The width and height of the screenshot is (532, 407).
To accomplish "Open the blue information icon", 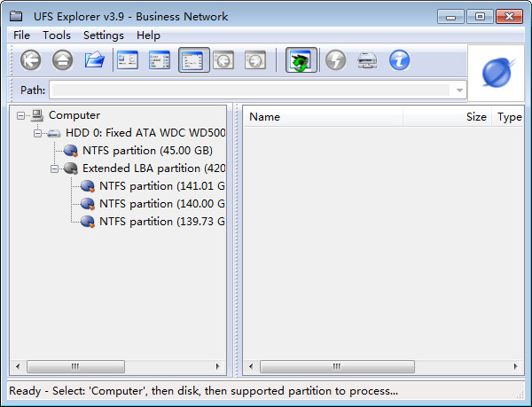I will tap(399, 60).
